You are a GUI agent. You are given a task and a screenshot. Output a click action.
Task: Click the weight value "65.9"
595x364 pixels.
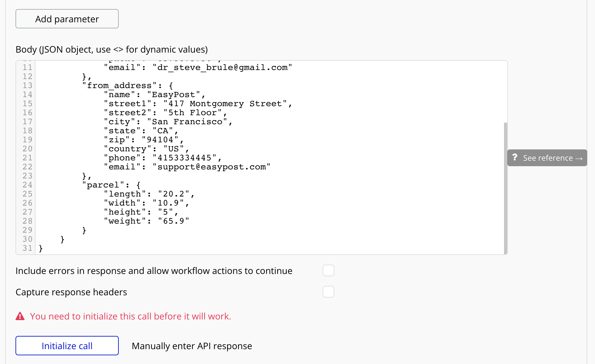[x=173, y=221]
